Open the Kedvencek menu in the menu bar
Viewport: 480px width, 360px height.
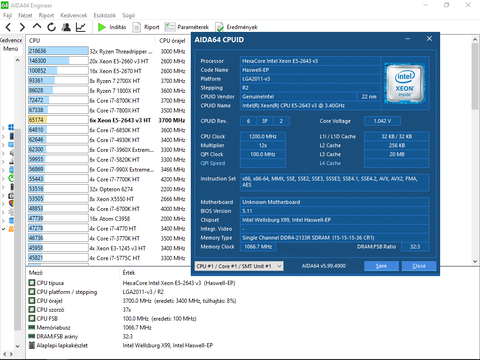pyautogui.click(x=74, y=15)
